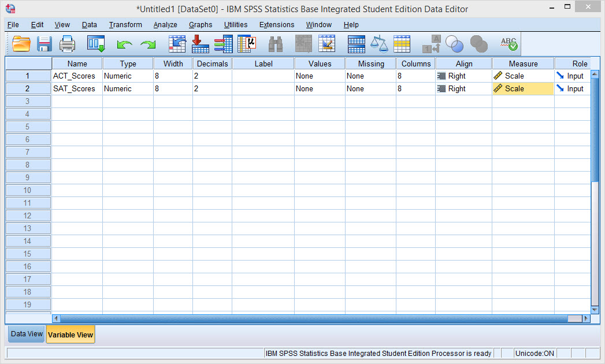Click the Spell Check ABC icon
The width and height of the screenshot is (605, 364).
tap(509, 43)
